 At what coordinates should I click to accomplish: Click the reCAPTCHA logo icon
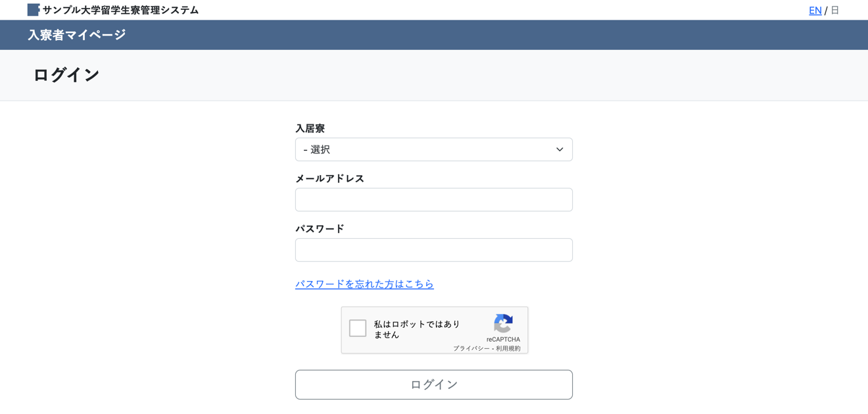[503, 323]
